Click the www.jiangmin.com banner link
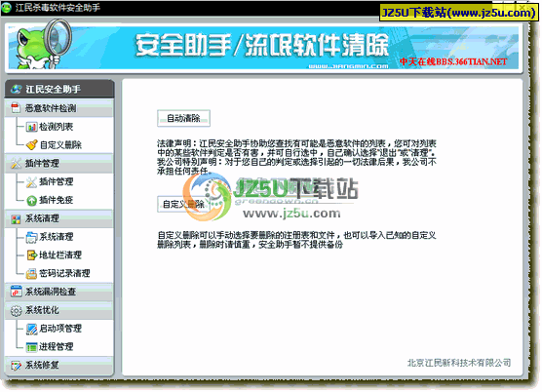Screen dimensions: 542x392 tap(348, 66)
